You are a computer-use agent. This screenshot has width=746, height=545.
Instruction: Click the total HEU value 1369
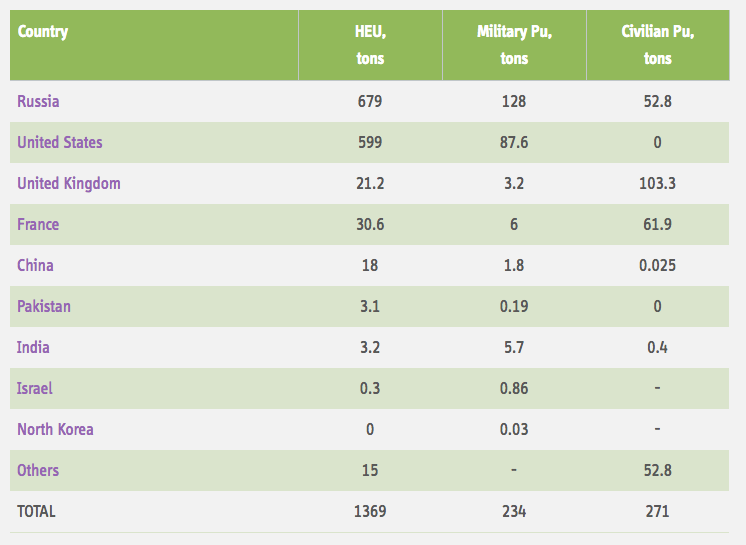[370, 511]
